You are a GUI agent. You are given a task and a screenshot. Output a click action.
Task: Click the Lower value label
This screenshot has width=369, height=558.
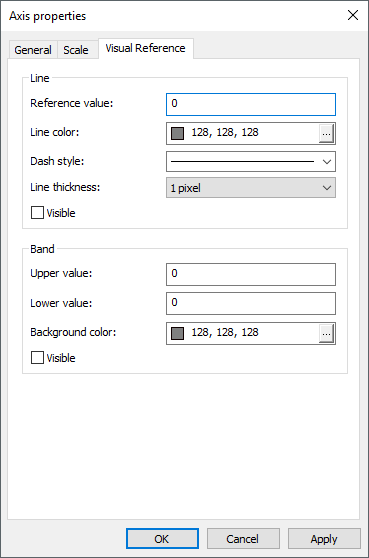pos(61,303)
